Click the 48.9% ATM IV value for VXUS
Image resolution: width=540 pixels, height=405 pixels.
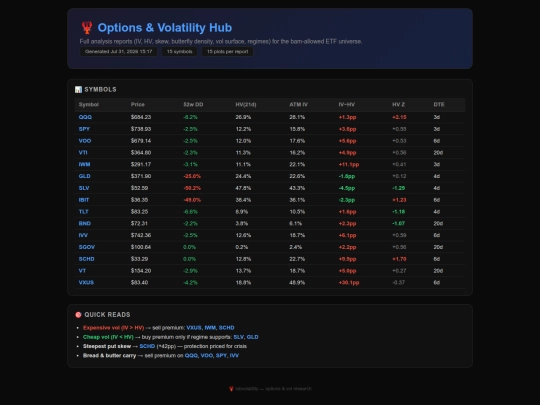point(297,282)
